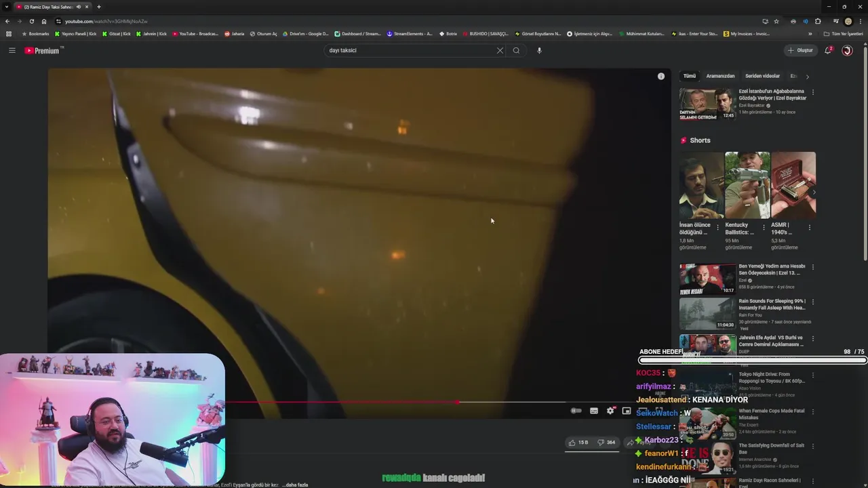Go back in browser history
The height and width of the screenshot is (488, 868).
[7, 21]
